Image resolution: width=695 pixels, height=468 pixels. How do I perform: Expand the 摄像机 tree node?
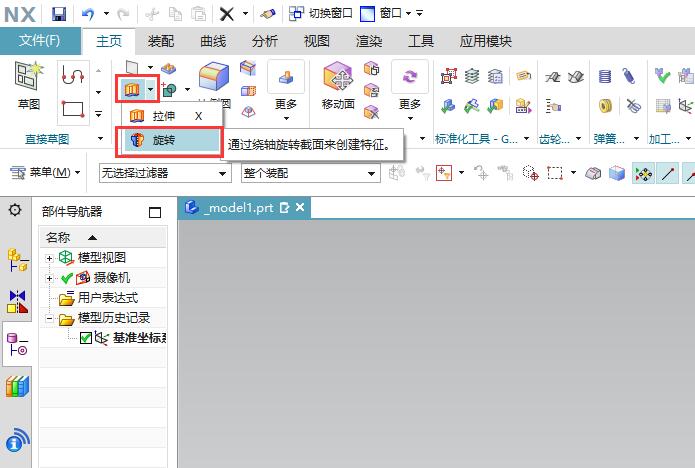coord(50,278)
